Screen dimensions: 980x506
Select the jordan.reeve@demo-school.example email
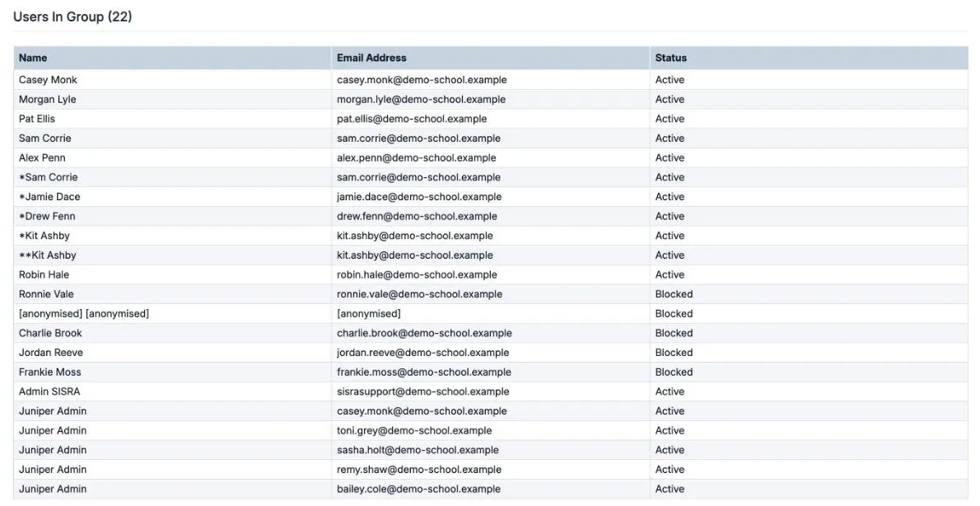coord(423,353)
